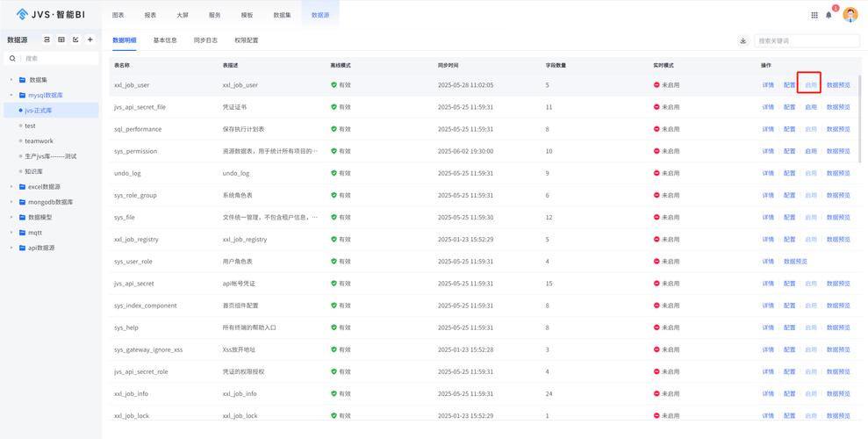Open the 报表 top navigation item
This screenshot has height=439, width=868.
[x=150, y=15]
